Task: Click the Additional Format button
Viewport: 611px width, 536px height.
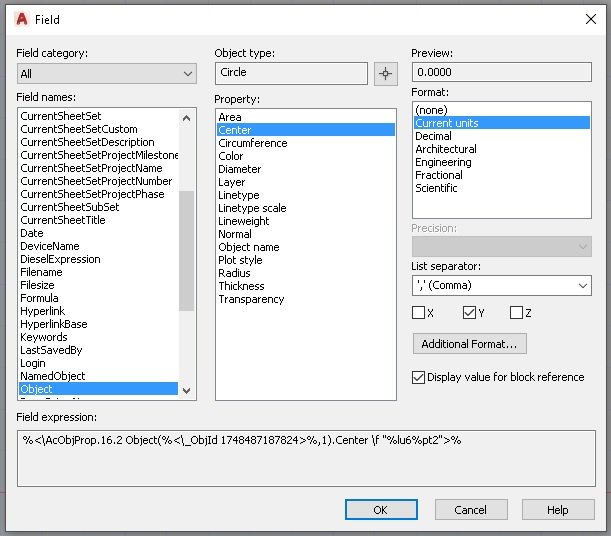Action: coord(469,344)
